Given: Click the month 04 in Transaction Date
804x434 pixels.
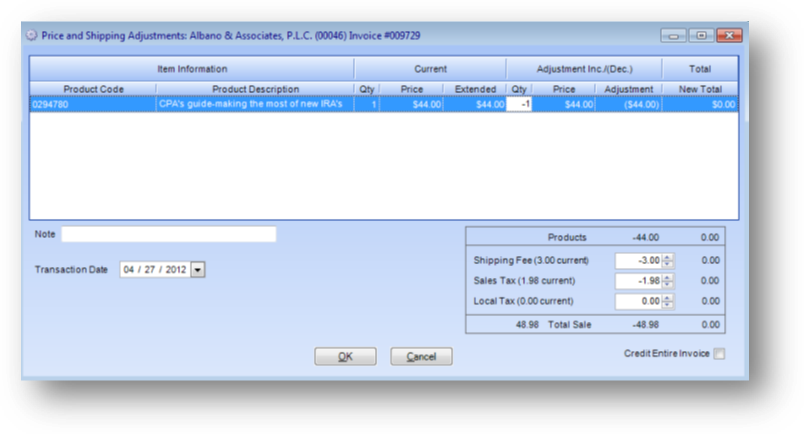Looking at the screenshot, I should 129,270.
